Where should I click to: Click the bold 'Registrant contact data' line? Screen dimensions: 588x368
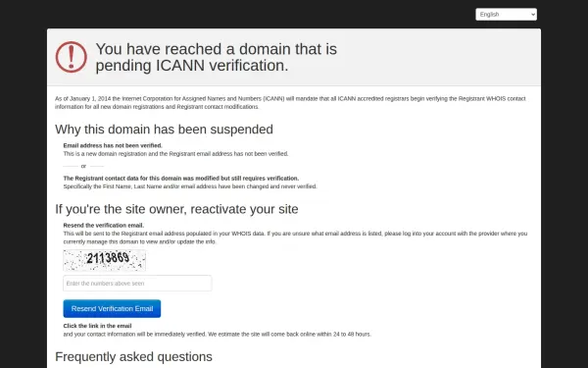(x=180, y=178)
